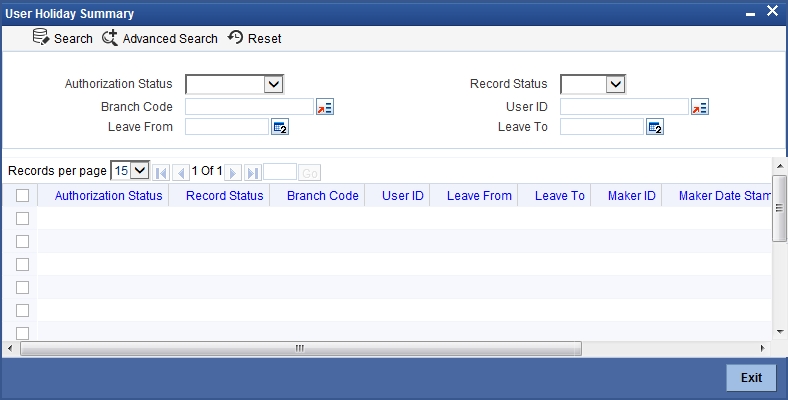The width and height of the screenshot is (788, 400).
Task: Open the Leave To calendar picker
Action: coord(655,127)
